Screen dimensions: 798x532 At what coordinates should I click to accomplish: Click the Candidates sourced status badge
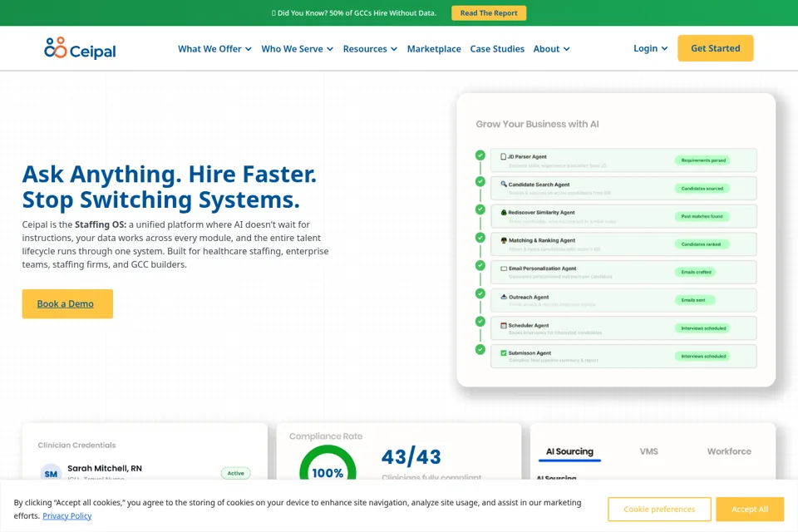(x=702, y=189)
